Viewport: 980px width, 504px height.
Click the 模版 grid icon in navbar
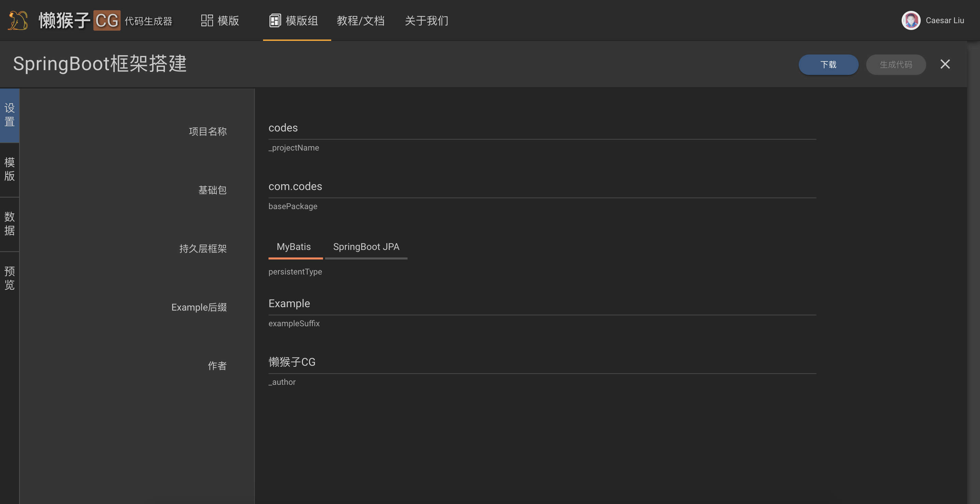(206, 20)
